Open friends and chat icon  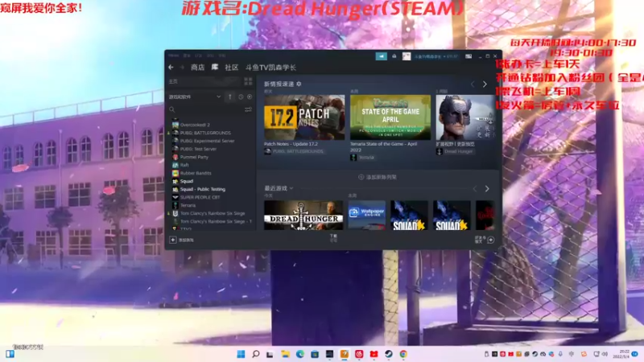491,240
